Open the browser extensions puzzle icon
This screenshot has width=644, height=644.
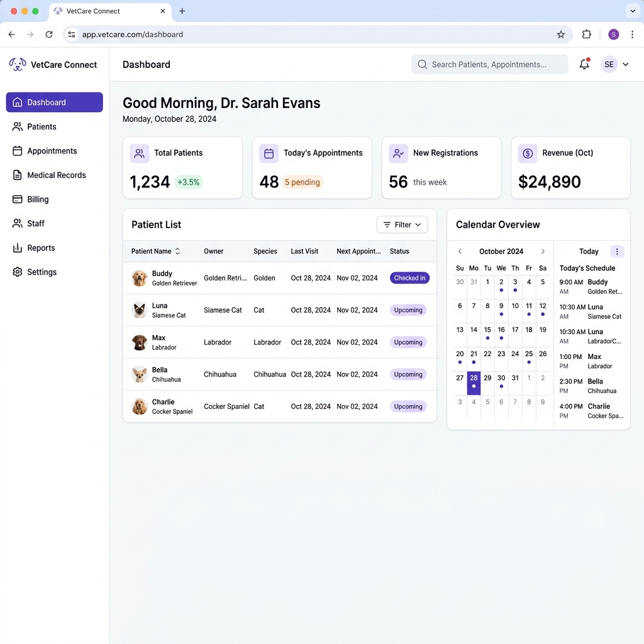point(587,35)
